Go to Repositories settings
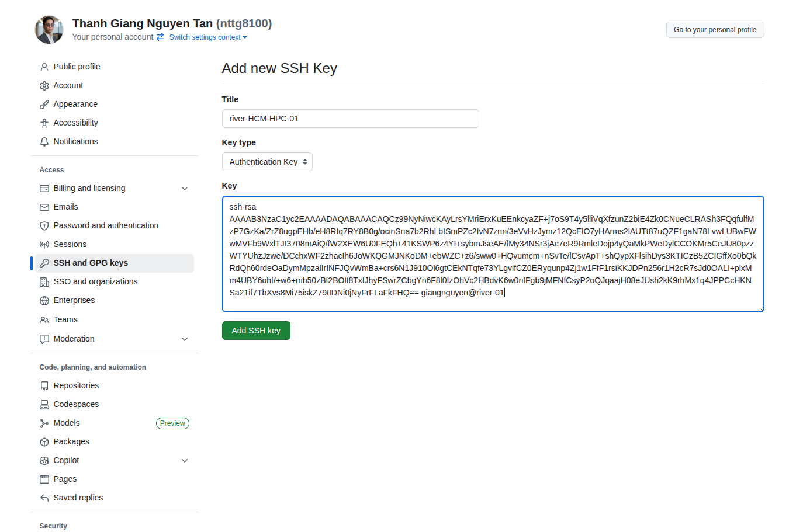Image resolution: width=803 pixels, height=532 pixels. tap(76, 386)
